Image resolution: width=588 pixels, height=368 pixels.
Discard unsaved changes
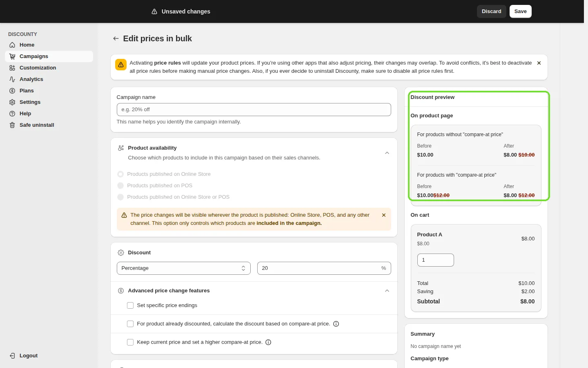[492, 11]
